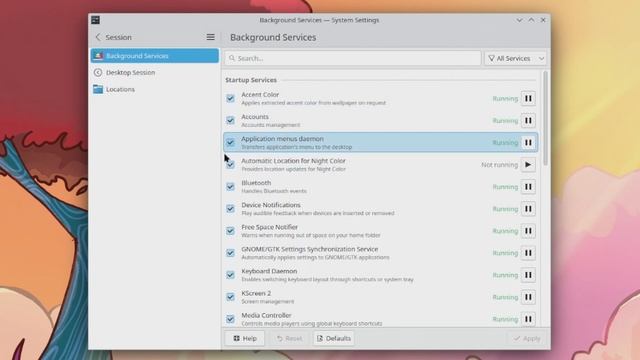The width and height of the screenshot is (640, 360).
Task: Pause the Keyboard Daemon service
Action: tap(528, 275)
